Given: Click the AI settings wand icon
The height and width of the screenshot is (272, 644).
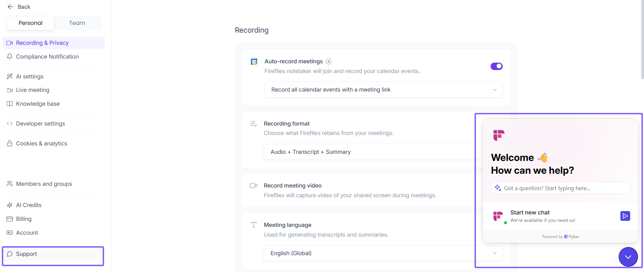Looking at the screenshot, I should pos(10,76).
